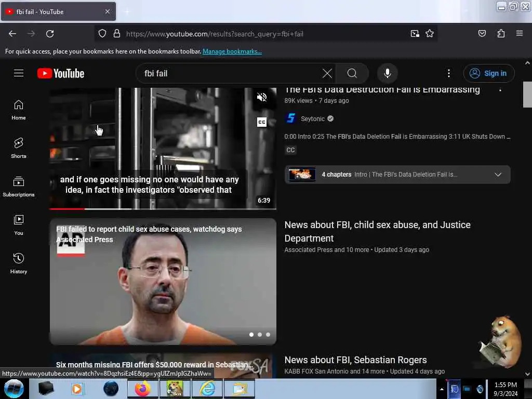
Task: Go to Home in sidebar
Action: tap(19, 110)
